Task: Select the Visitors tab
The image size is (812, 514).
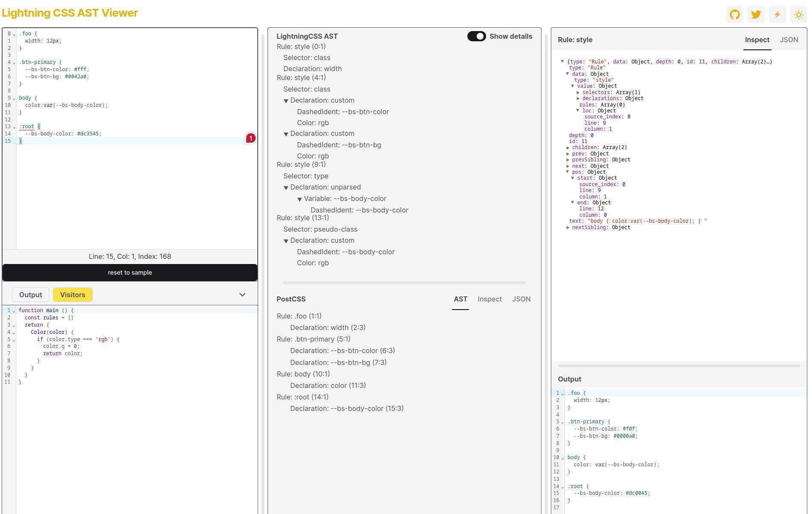Action: 73,295
